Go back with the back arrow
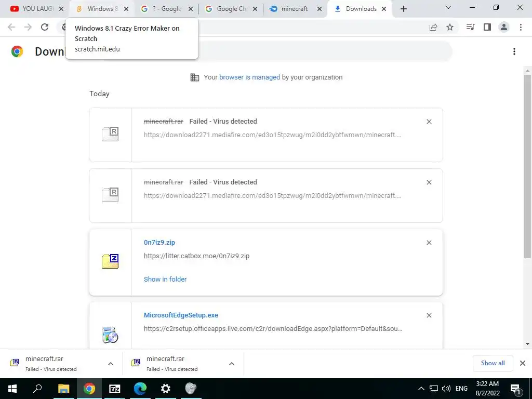This screenshot has height=399, width=532. (11, 27)
